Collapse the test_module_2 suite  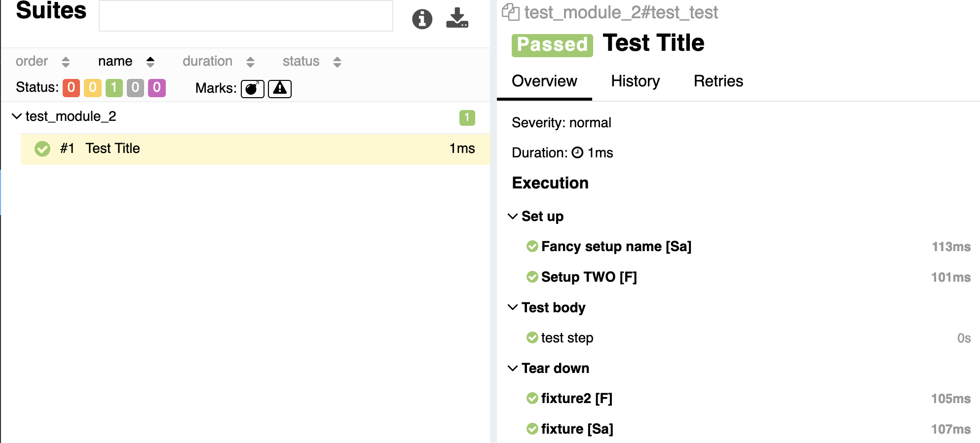click(17, 116)
